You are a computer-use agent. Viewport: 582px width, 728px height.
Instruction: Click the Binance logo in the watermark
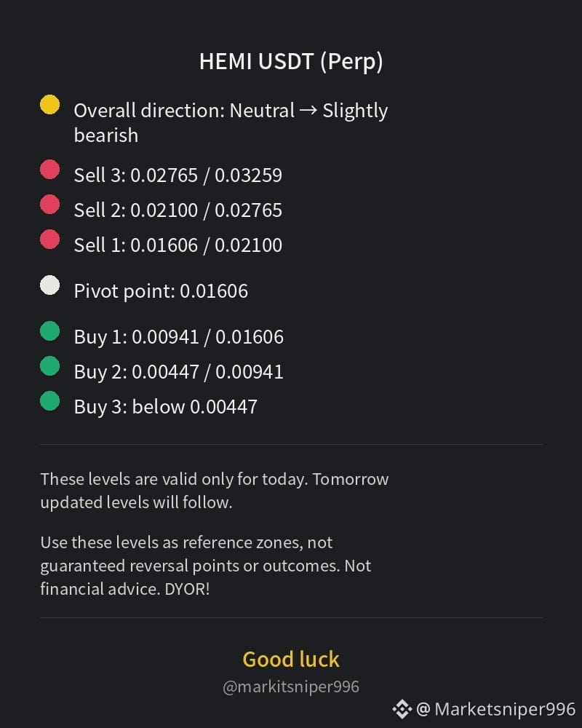pyautogui.click(x=402, y=709)
